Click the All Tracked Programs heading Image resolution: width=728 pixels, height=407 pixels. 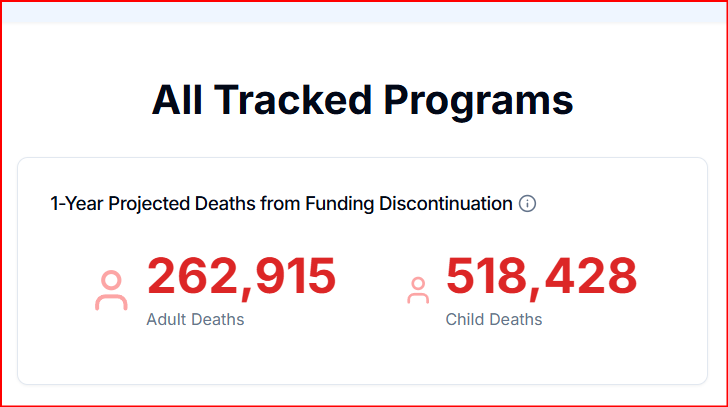tap(363, 101)
